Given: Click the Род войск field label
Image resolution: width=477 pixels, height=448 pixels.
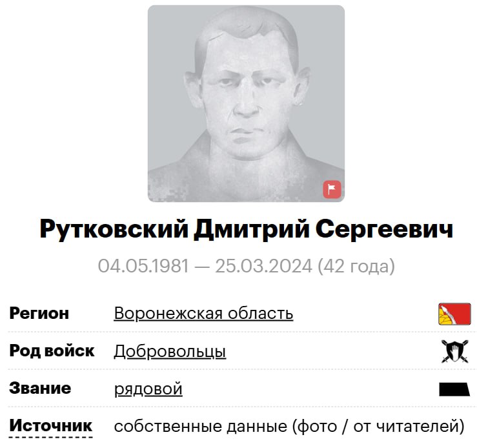Looking at the screenshot, I should (x=52, y=351).
